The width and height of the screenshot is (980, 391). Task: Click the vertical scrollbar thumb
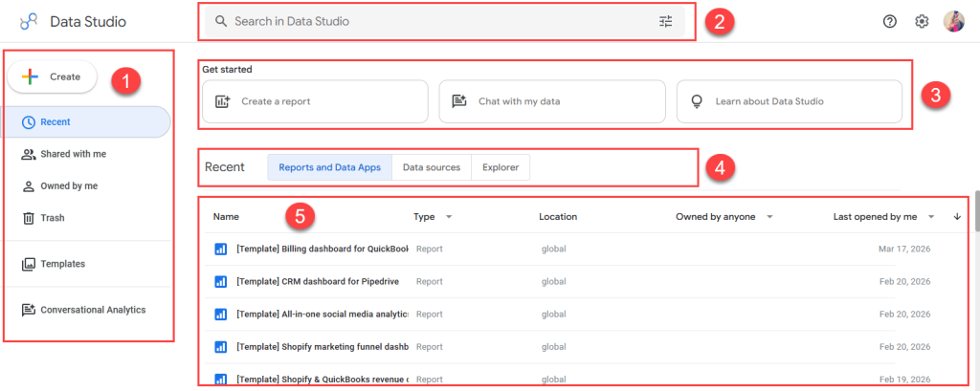(976, 212)
